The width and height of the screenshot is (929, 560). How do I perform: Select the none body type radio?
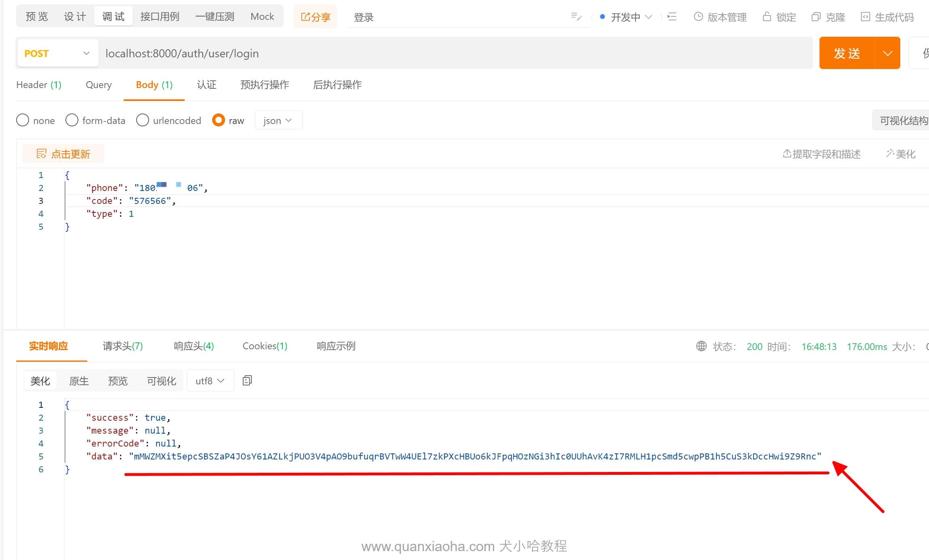point(23,120)
